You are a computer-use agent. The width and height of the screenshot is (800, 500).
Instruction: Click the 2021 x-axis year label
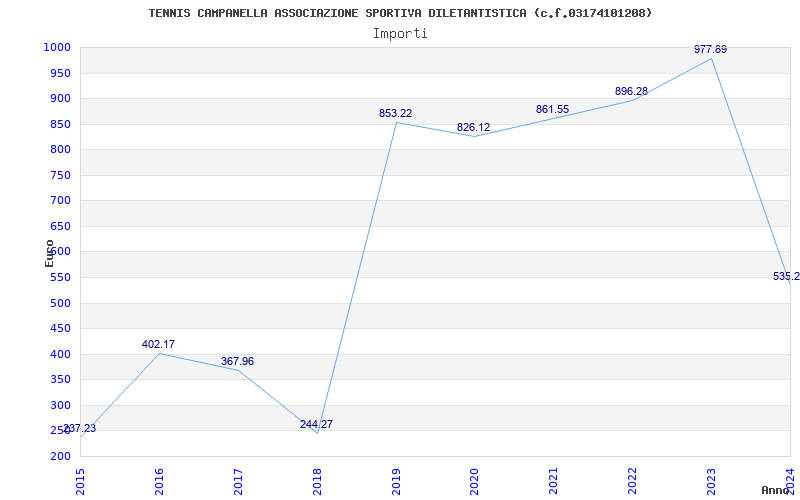click(x=554, y=482)
